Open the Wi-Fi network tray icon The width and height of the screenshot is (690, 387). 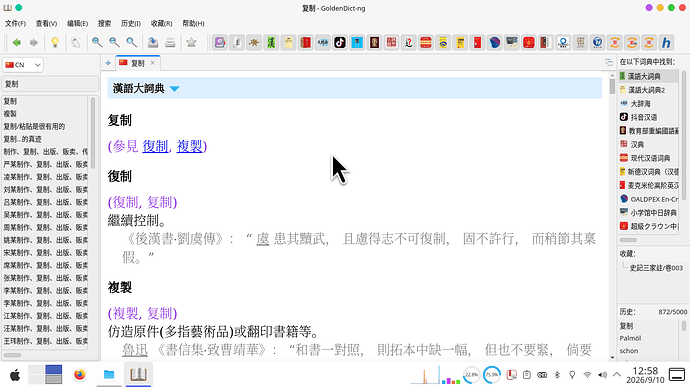click(x=587, y=375)
